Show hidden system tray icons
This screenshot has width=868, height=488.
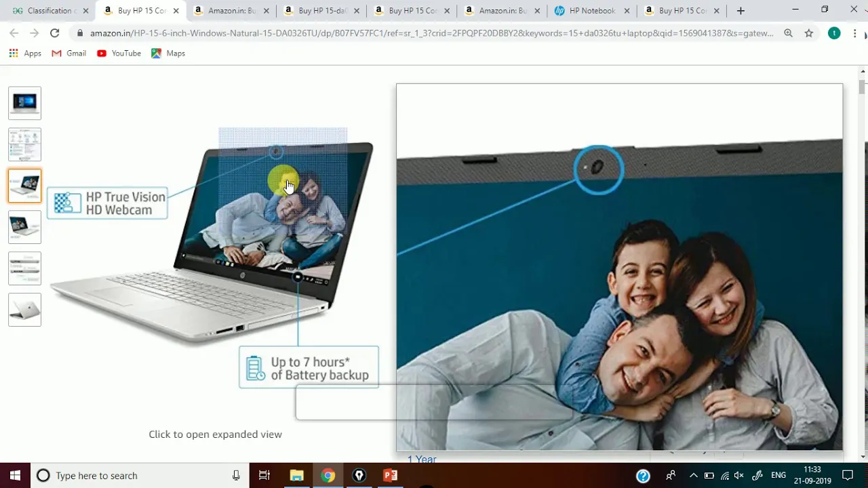coord(693,475)
